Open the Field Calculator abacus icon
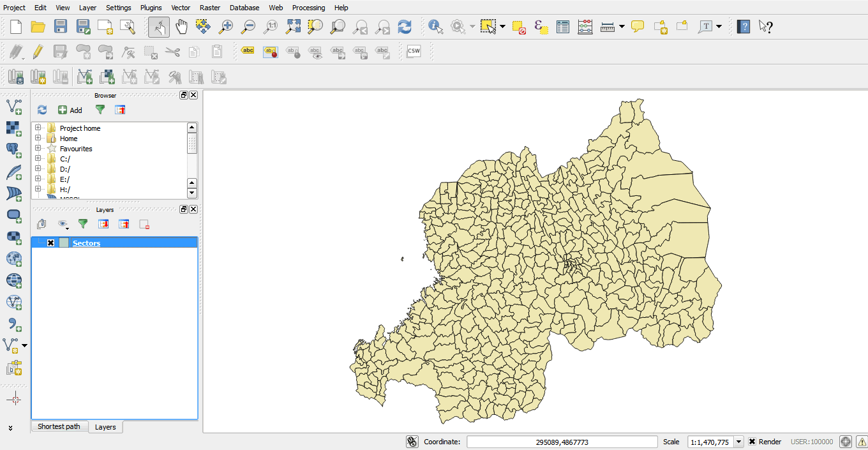The width and height of the screenshot is (868, 450). (x=585, y=27)
